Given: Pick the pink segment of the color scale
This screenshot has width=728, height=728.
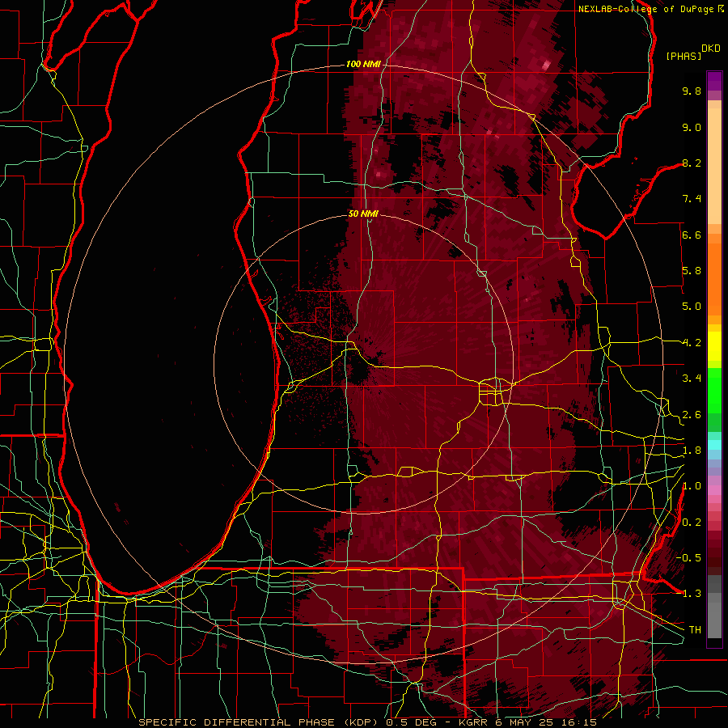Looking at the screenshot, I should [x=714, y=489].
